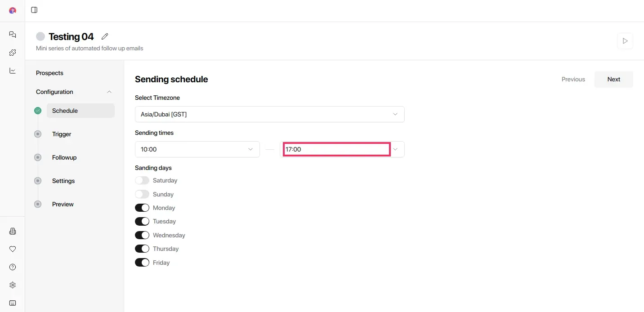Screen dimensions: 644x312
Task: Click the heart icon in sidebar
Action: click(13, 249)
